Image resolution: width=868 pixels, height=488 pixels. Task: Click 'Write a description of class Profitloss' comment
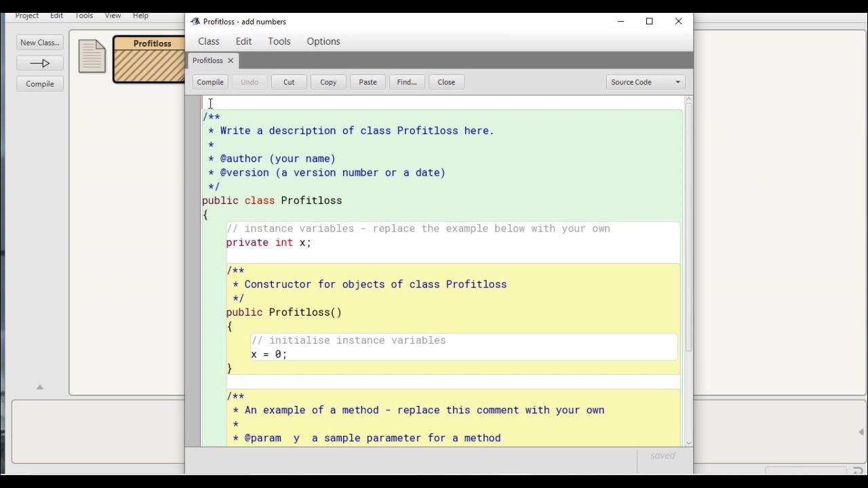point(351,131)
